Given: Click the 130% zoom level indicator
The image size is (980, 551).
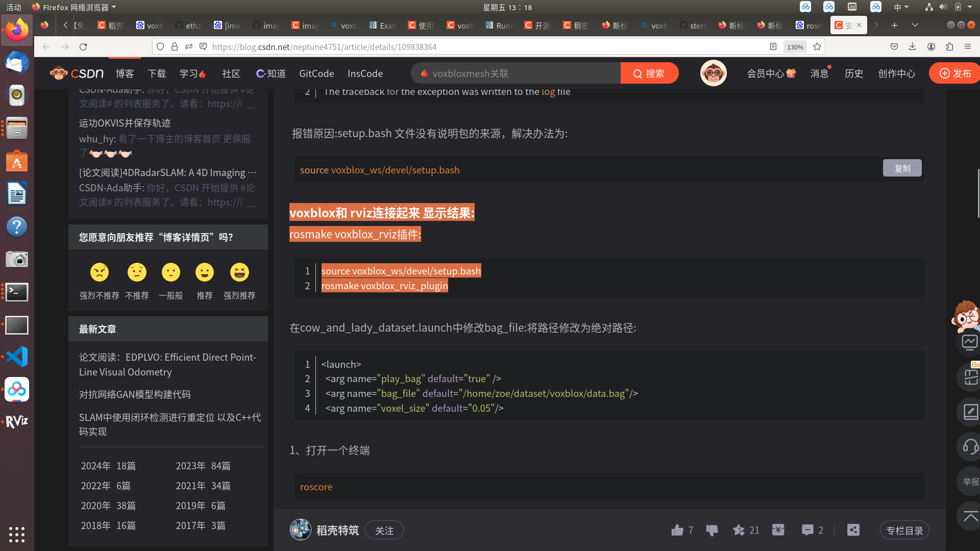Looking at the screenshot, I should 795,46.
